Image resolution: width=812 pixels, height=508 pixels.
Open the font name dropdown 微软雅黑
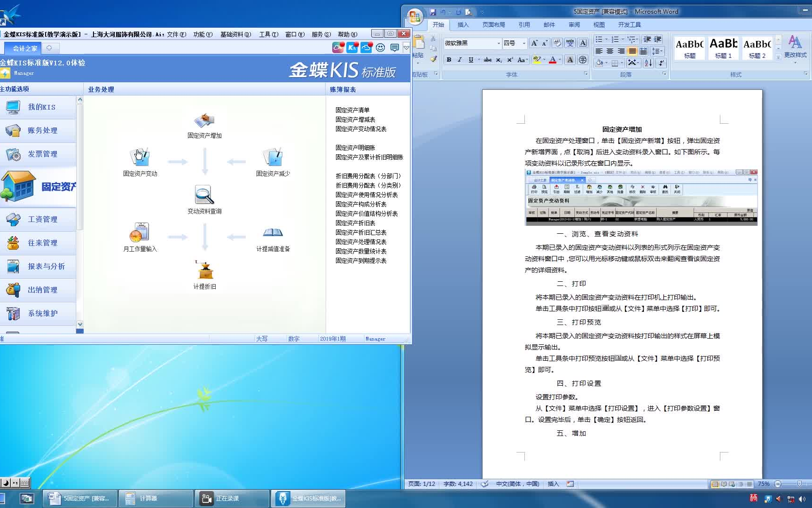tap(499, 43)
